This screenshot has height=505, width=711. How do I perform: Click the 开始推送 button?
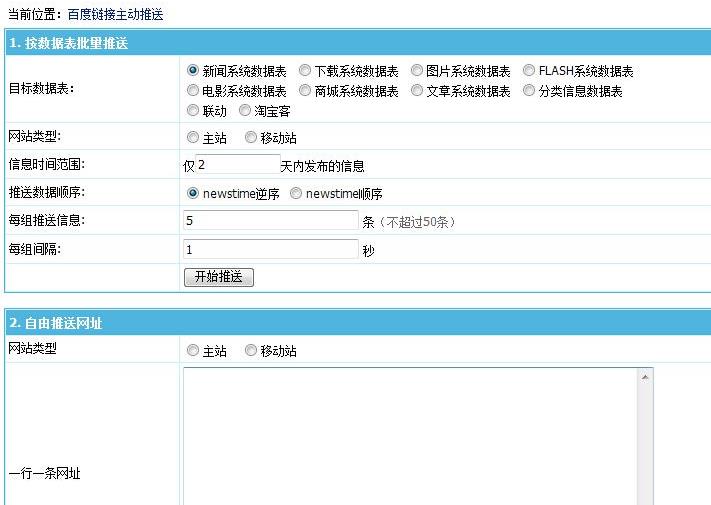point(219,277)
